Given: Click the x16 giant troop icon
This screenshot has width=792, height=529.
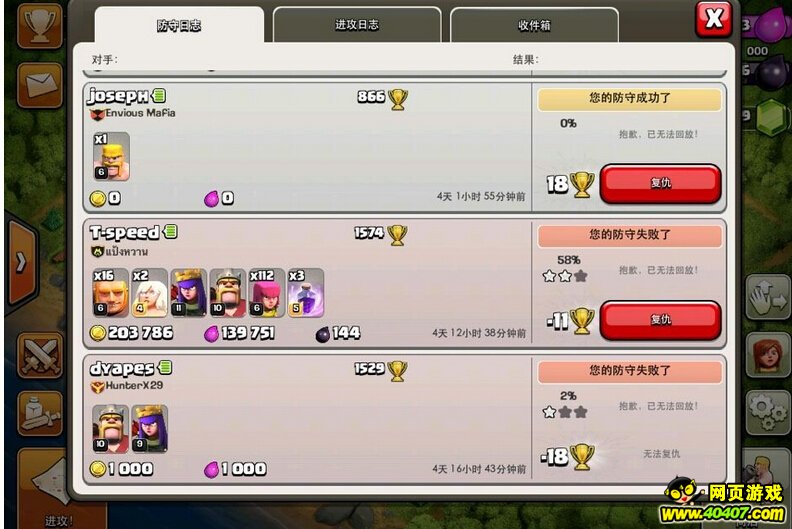Looking at the screenshot, I should (x=111, y=293).
